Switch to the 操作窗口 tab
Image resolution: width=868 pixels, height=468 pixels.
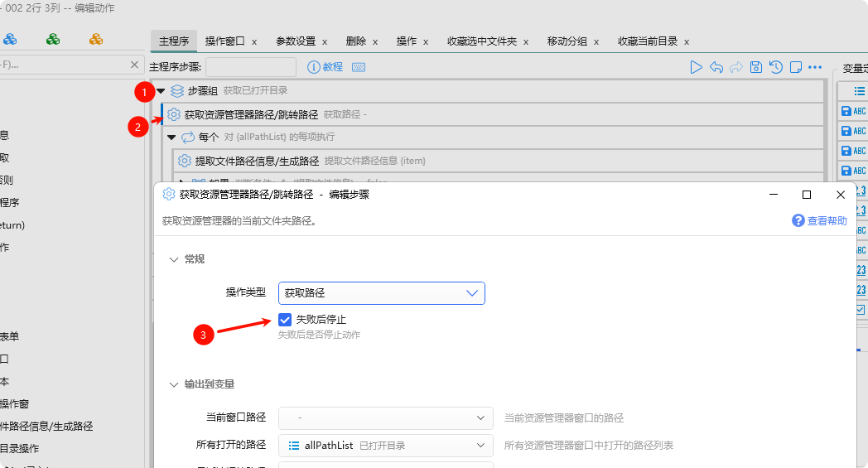[x=224, y=41]
